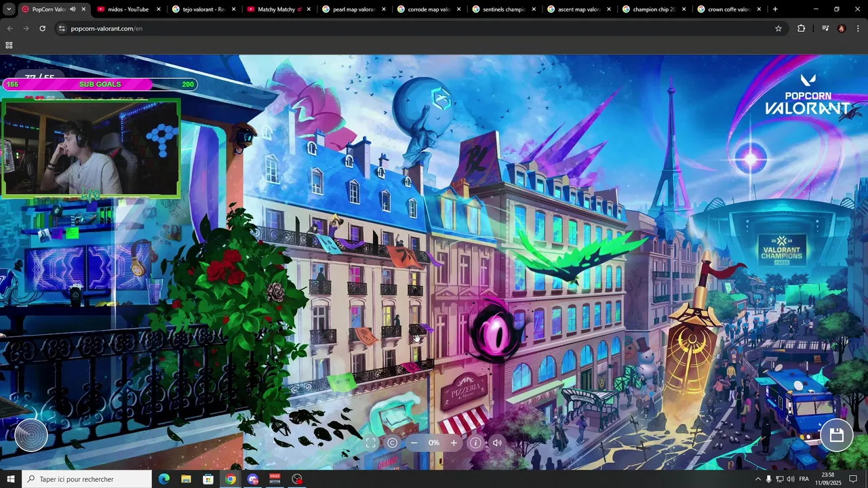
Task: Switch to the corrode map tab
Action: [x=429, y=9]
